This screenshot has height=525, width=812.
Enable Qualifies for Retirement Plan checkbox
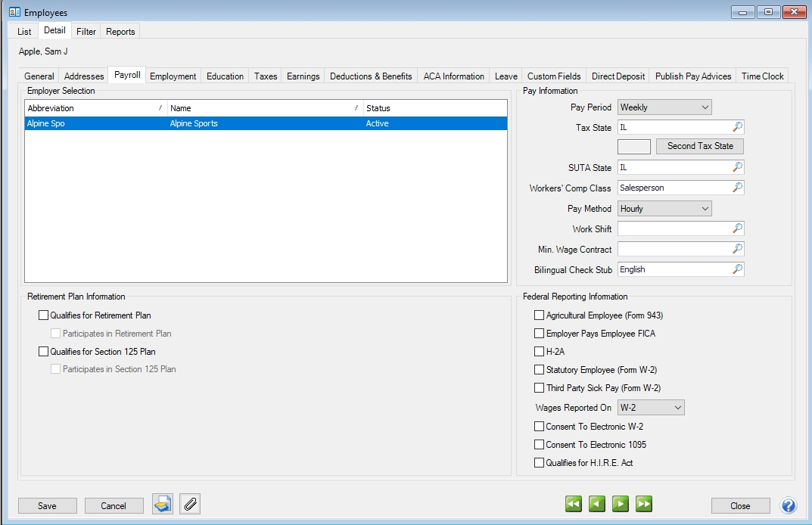(x=43, y=315)
